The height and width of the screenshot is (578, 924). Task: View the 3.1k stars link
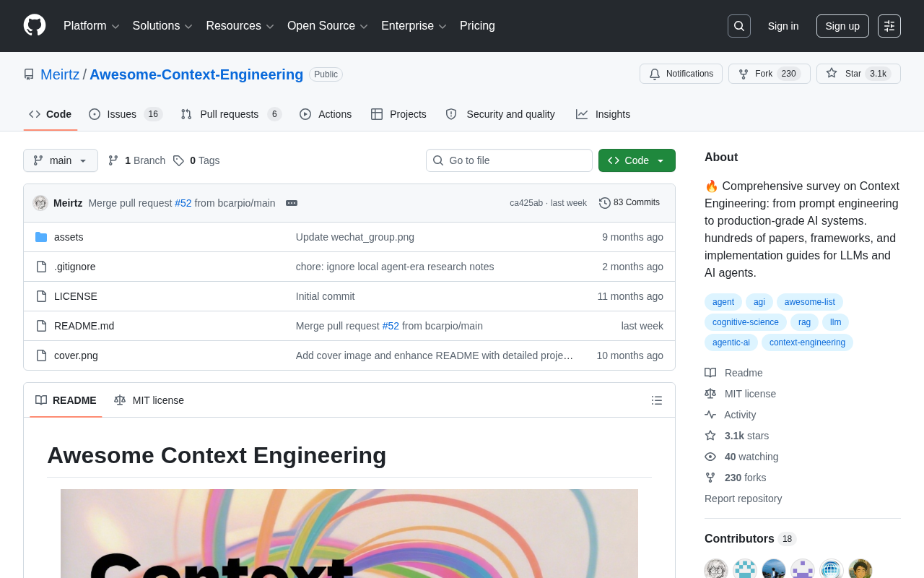[x=737, y=436]
